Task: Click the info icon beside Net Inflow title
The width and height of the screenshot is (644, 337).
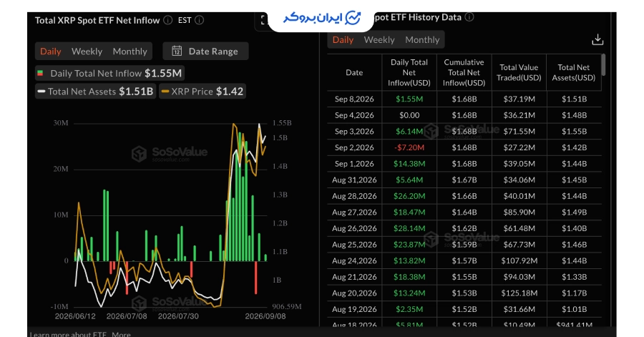Action: tap(167, 20)
